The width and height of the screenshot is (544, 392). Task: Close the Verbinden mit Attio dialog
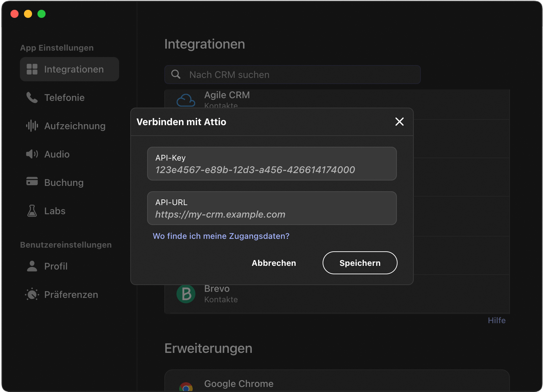(400, 122)
